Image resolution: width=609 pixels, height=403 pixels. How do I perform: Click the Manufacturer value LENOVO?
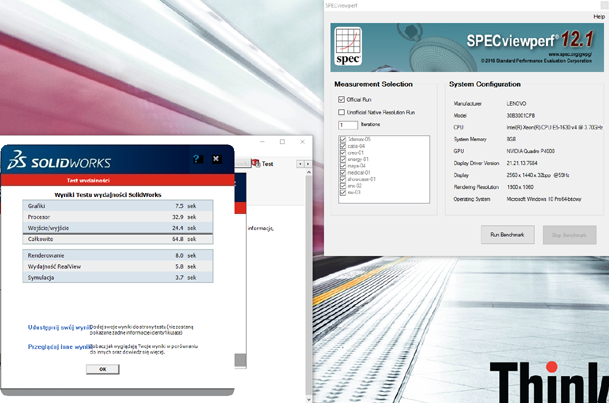coord(516,104)
